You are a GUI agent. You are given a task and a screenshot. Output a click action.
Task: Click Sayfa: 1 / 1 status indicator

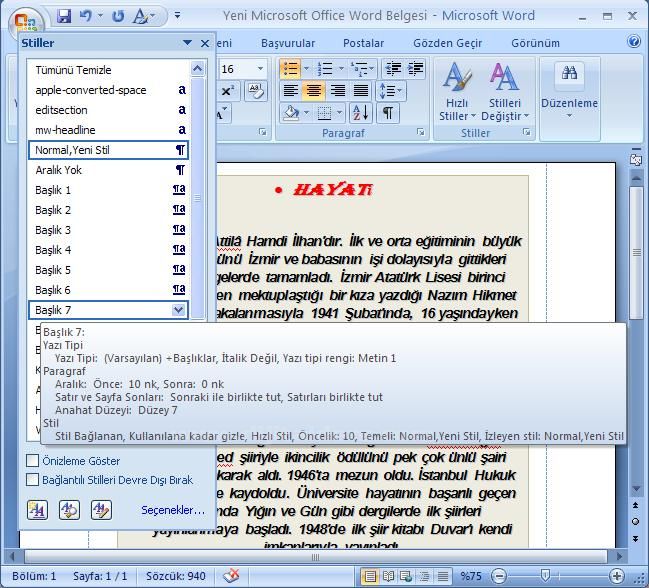pos(100,576)
